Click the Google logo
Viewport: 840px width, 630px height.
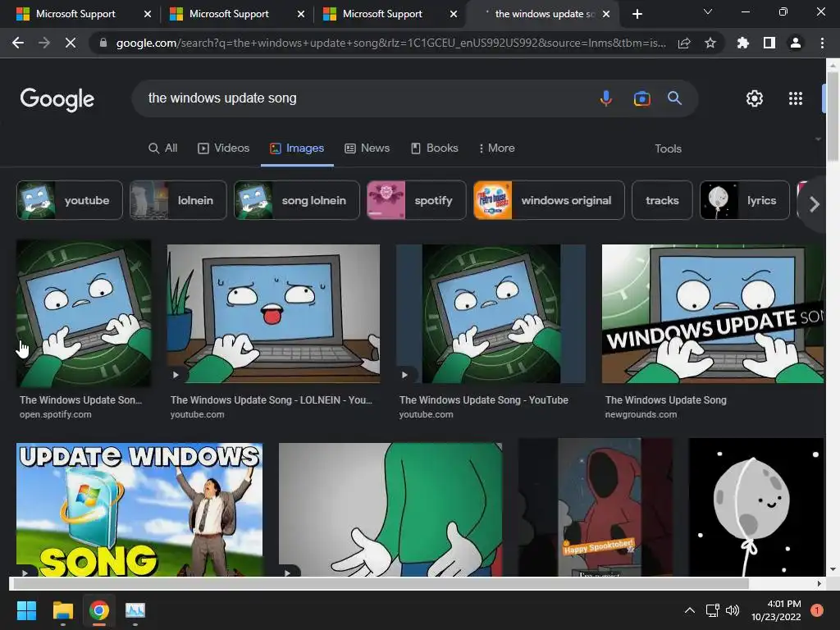(x=57, y=99)
